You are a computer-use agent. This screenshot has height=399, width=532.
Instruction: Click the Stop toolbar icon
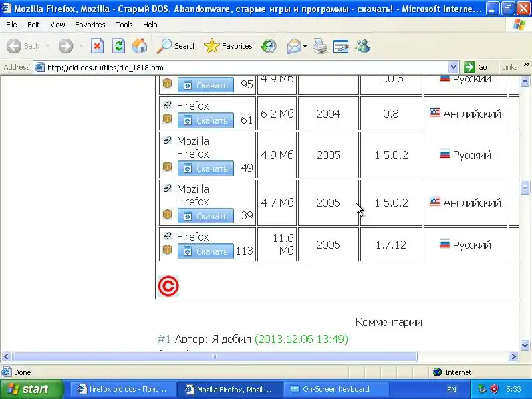pyautogui.click(x=97, y=46)
